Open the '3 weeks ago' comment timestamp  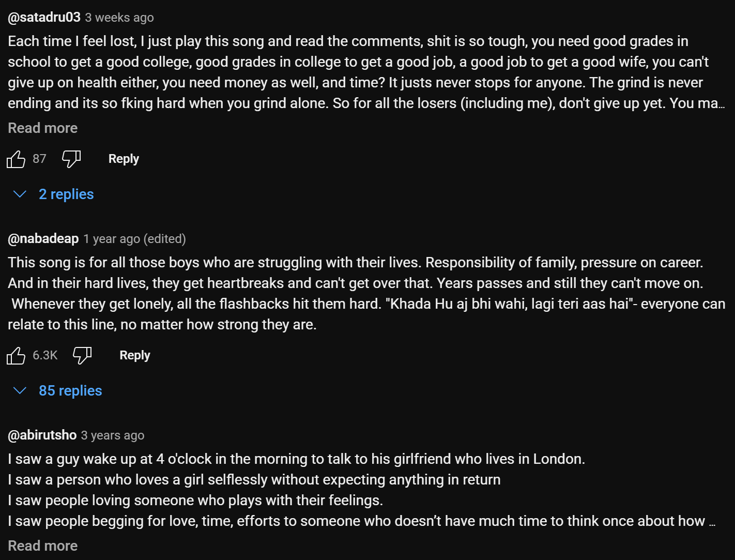point(119,18)
